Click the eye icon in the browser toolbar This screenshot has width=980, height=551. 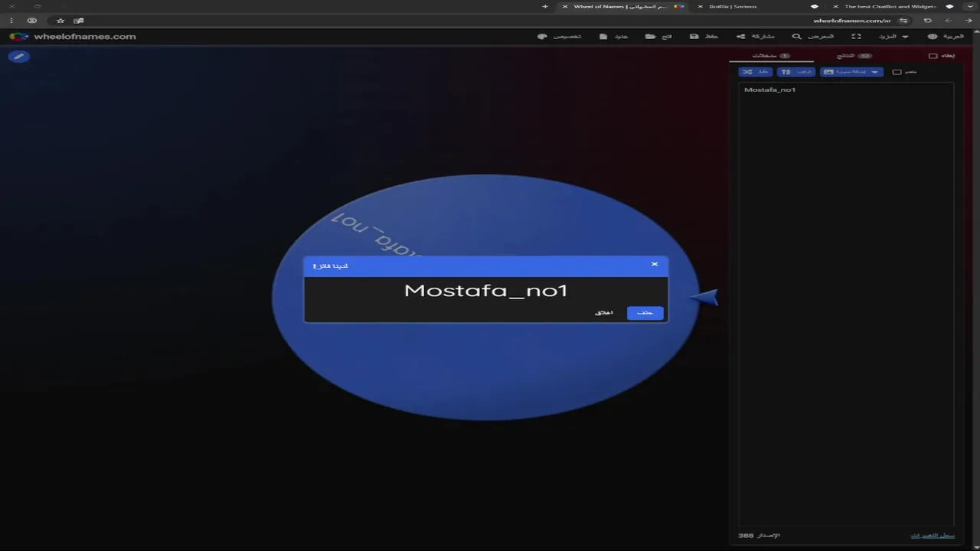tap(32, 21)
